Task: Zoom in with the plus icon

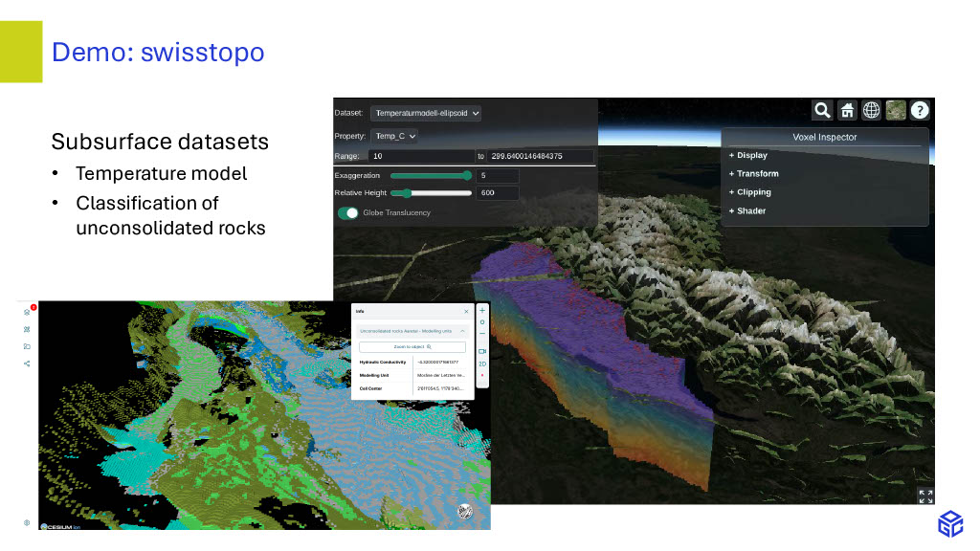Action: click(482, 311)
